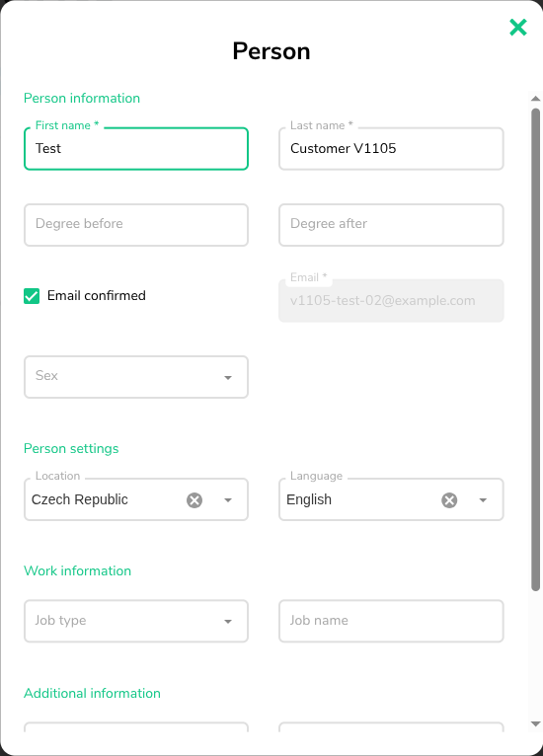Viewport: 543px width, 756px height.
Task: Click the Email confirmed label text
Action: pyautogui.click(x=97, y=295)
